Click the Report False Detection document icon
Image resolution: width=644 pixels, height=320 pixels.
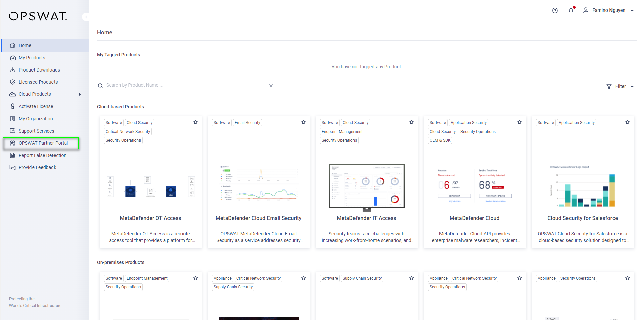coord(13,155)
